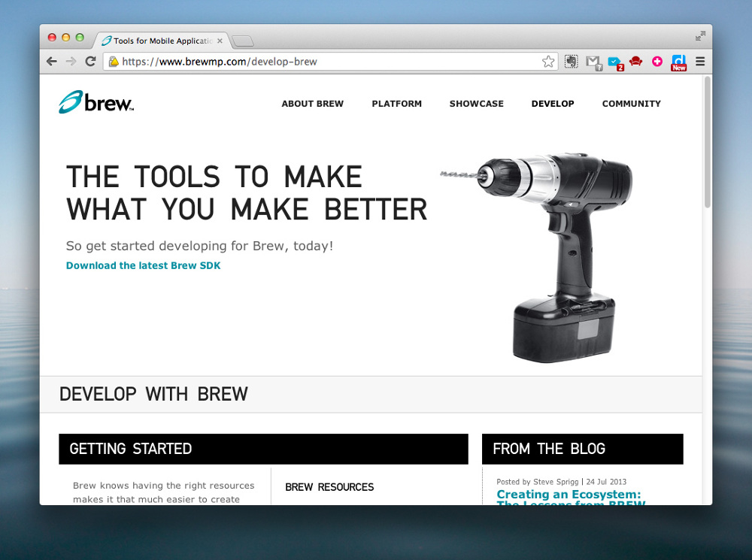Open the Develop navigation item
Viewport: 752px width, 560px height.
coord(553,104)
